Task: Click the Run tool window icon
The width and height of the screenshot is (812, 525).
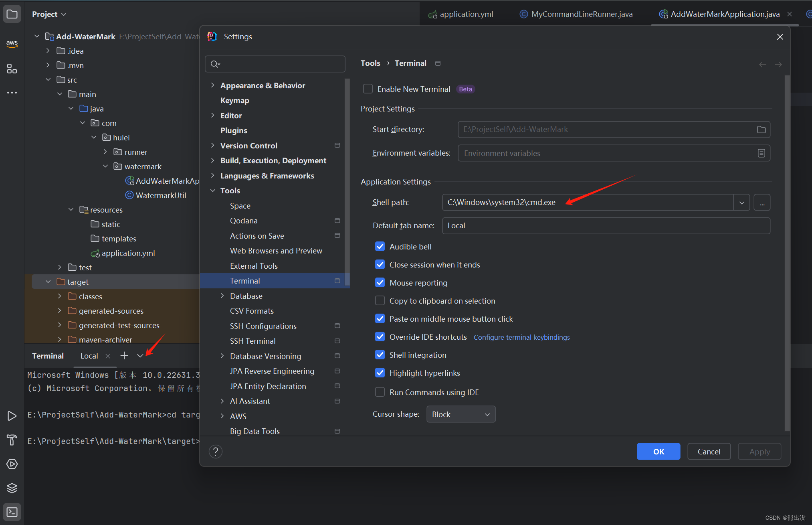Action: click(12, 416)
